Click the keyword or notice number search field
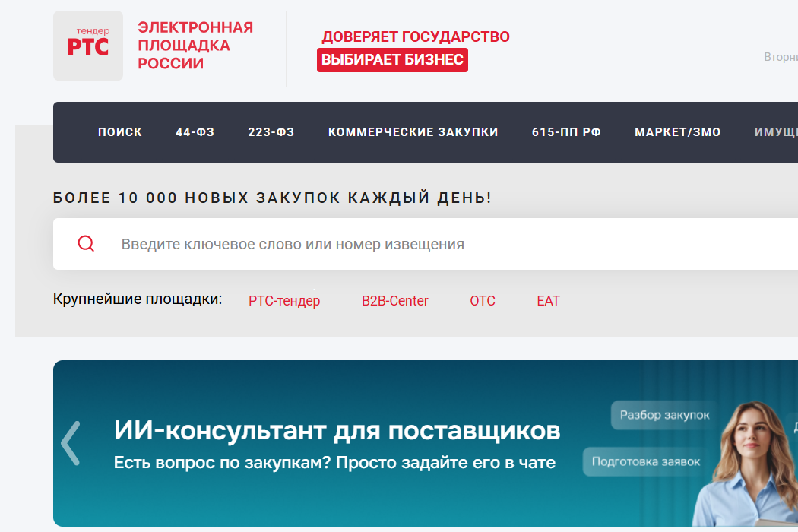798x532 pixels. (x=426, y=245)
